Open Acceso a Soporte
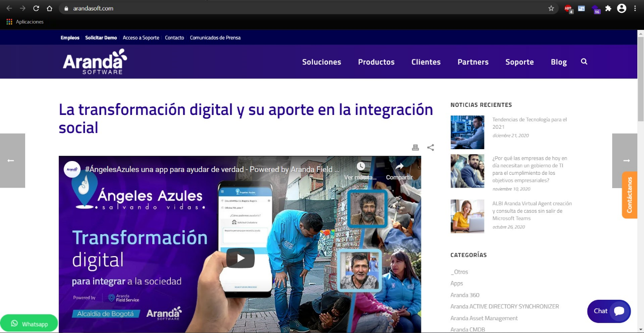The width and height of the screenshot is (644, 333). click(141, 38)
